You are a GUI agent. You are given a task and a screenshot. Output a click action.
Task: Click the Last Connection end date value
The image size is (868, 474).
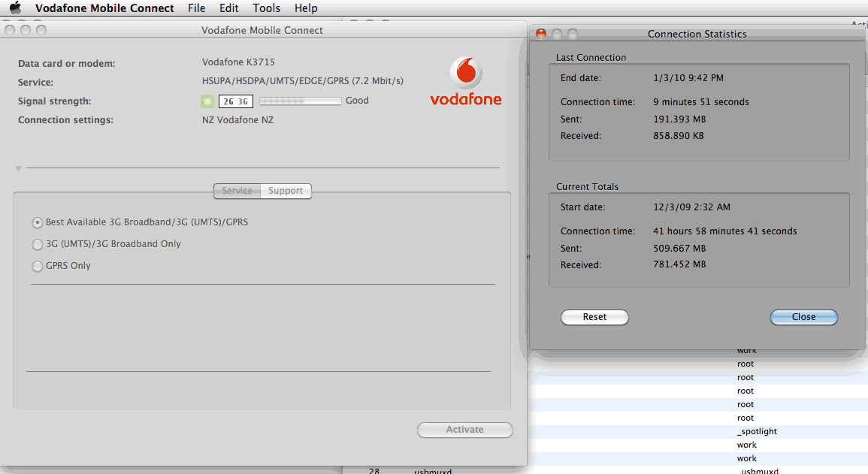[688, 78]
